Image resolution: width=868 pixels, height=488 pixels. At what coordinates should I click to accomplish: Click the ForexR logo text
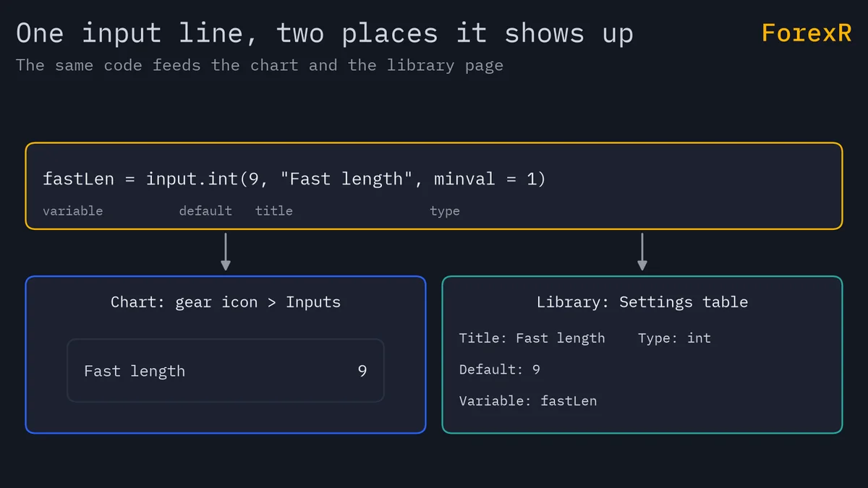click(807, 33)
